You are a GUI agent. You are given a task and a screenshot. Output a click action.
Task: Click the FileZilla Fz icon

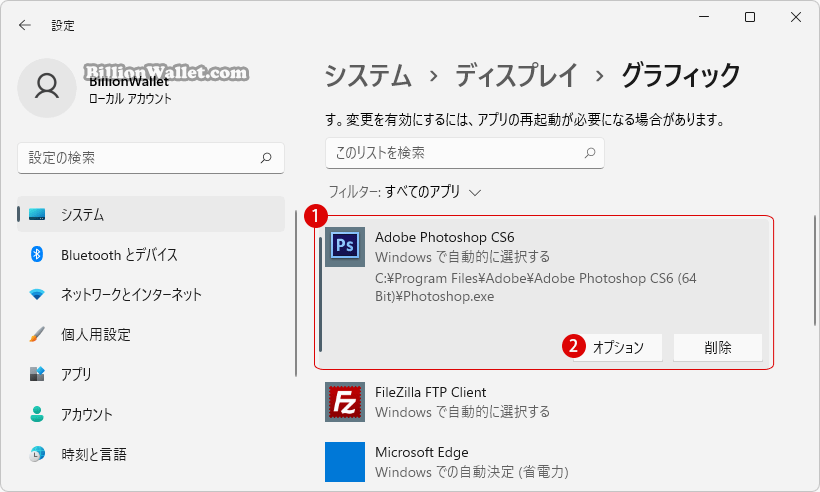tap(345, 402)
